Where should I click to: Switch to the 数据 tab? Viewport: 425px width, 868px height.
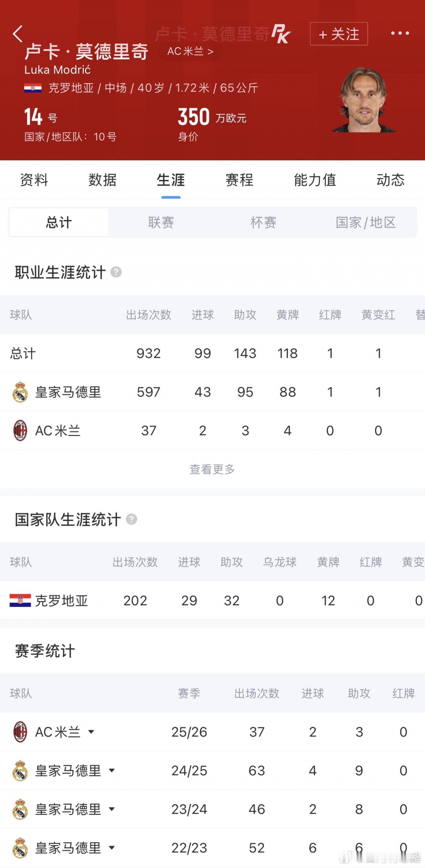coord(103,180)
